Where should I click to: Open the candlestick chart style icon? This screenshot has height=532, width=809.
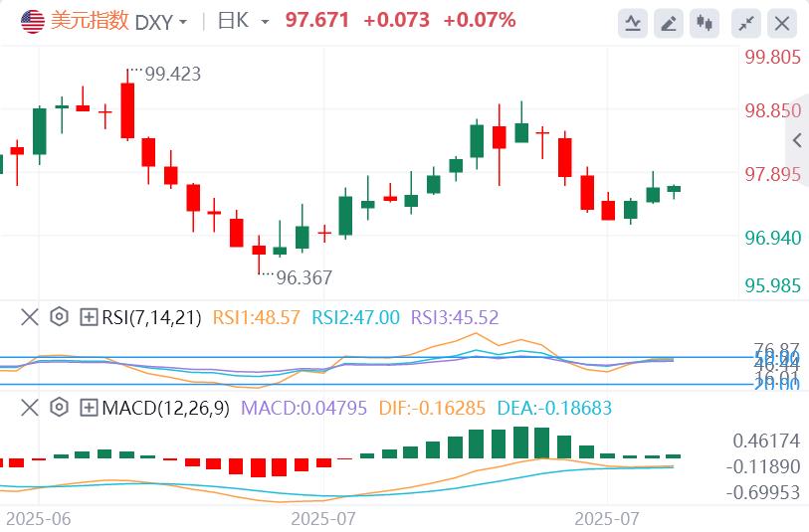click(x=706, y=22)
